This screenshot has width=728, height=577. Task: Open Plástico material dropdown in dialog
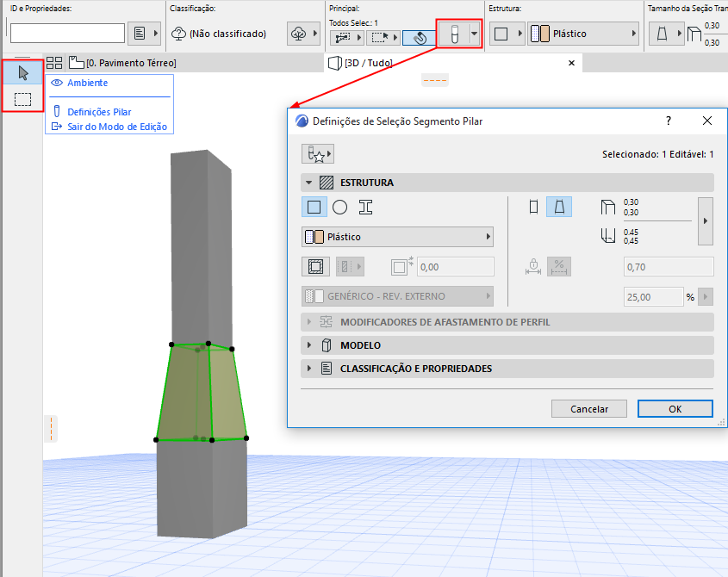(397, 237)
